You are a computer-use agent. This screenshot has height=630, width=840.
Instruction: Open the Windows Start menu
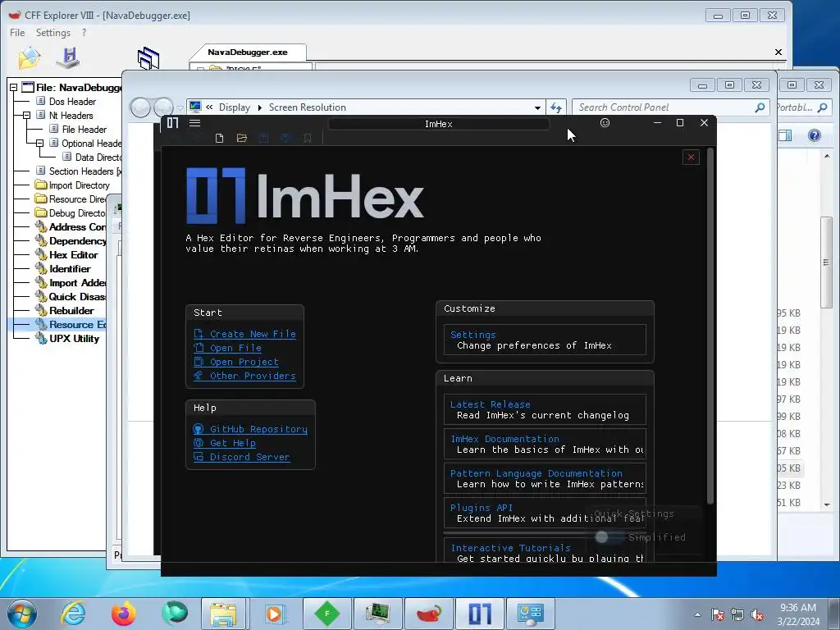[22, 614]
